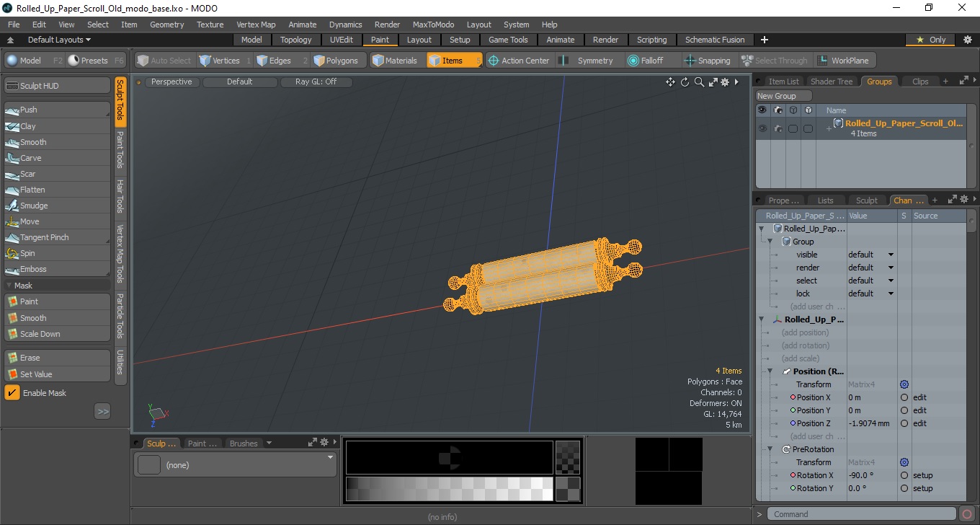Select the Move sculpt tool
The width and height of the screenshot is (980, 525).
click(58, 221)
